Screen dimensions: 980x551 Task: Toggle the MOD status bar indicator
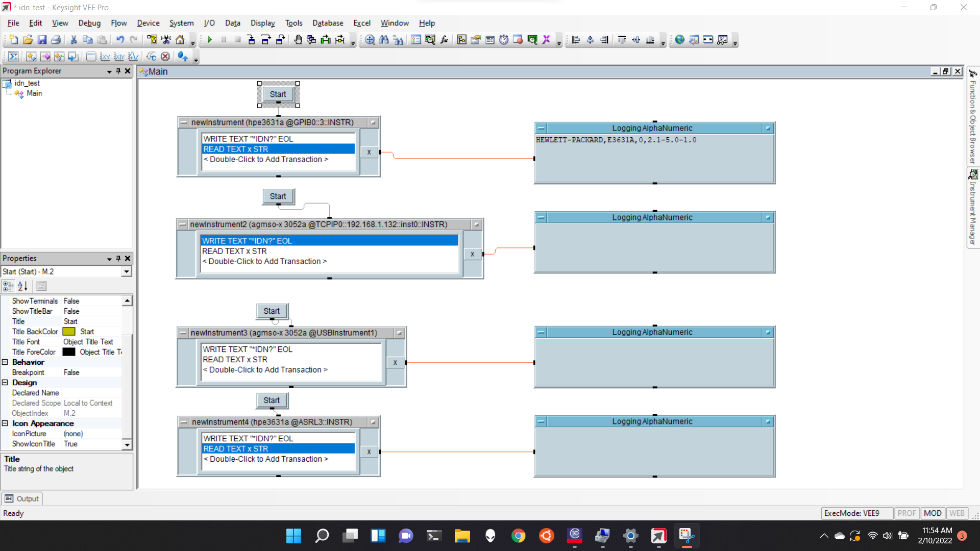pyautogui.click(x=932, y=513)
